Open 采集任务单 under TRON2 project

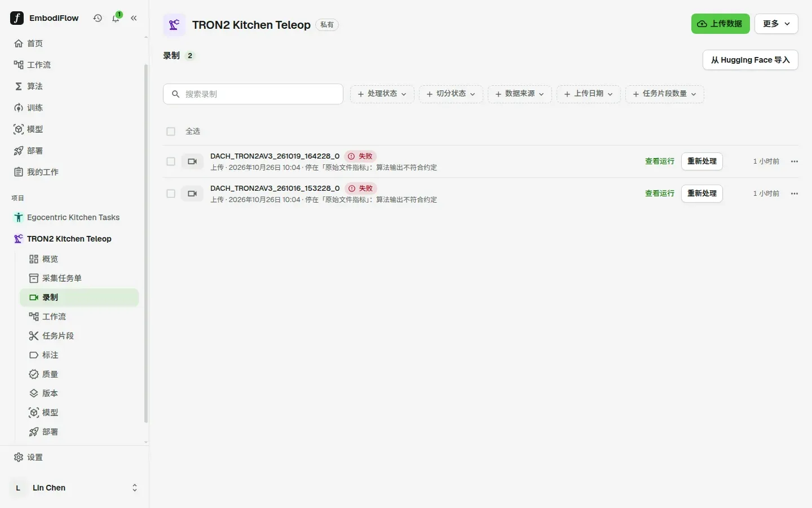(80, 278)
